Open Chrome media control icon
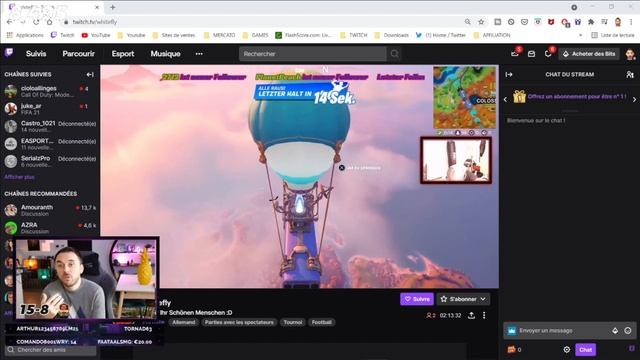The image size is (640, 360). point(604,22)
